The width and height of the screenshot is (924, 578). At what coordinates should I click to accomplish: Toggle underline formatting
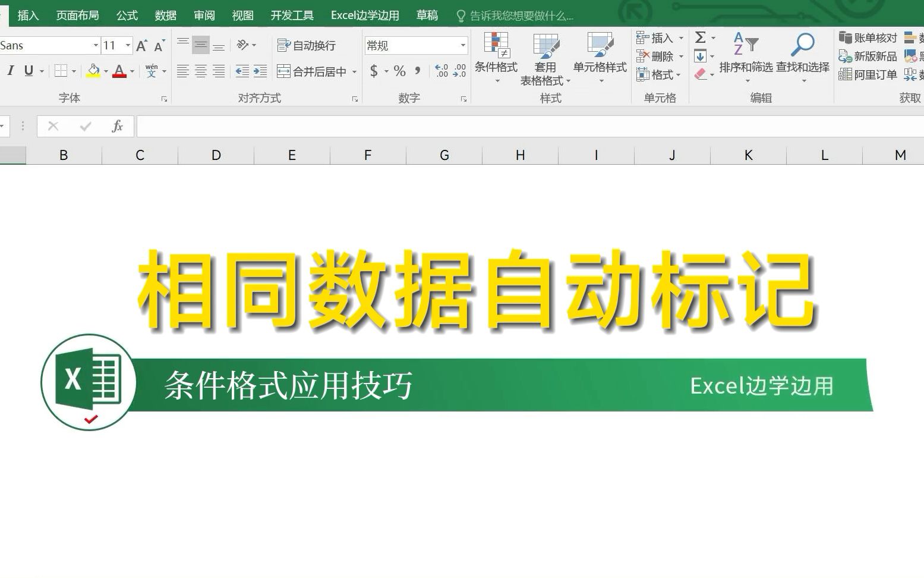28,71
